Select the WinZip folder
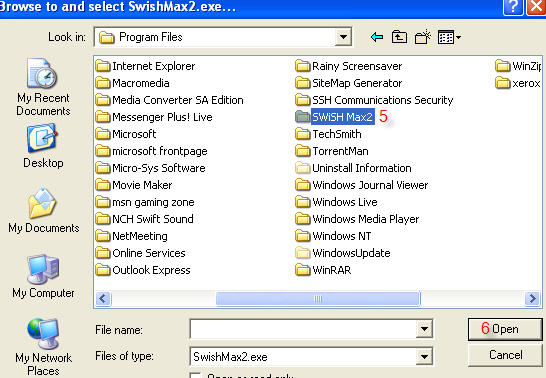The width and height of the screenshot is (546, 378). coord(518,66)
